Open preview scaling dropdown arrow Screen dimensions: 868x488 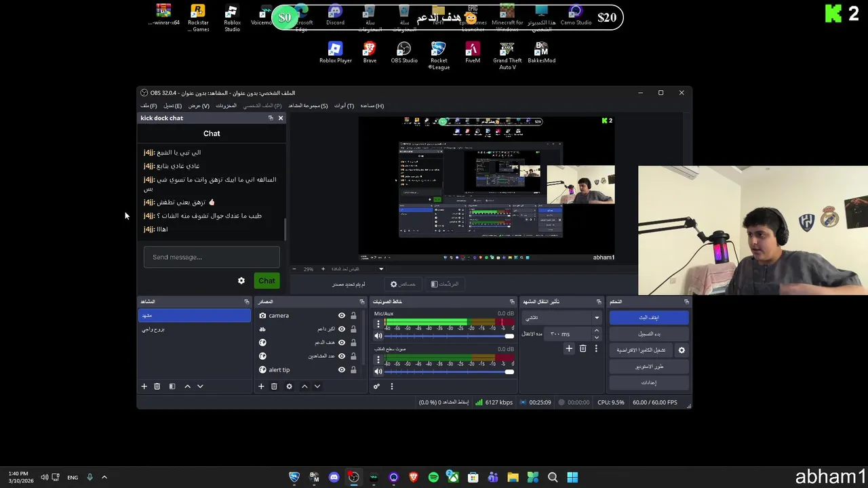pos(381,269)
